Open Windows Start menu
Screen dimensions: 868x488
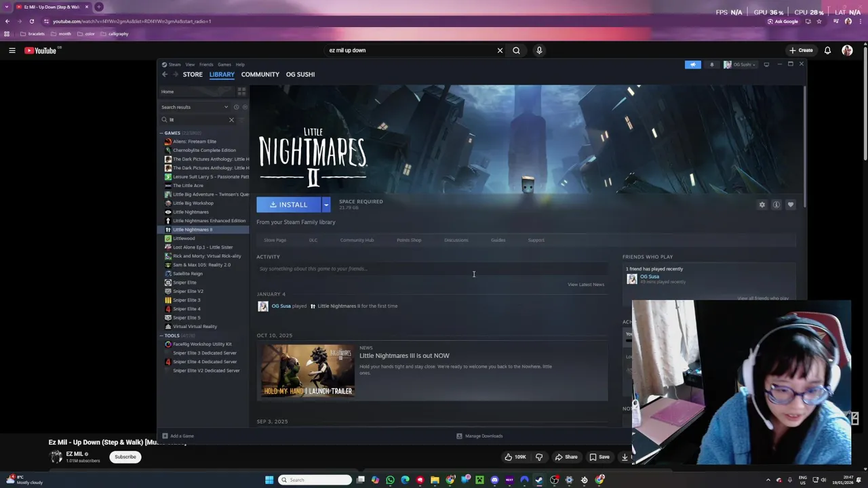(269, 480)
